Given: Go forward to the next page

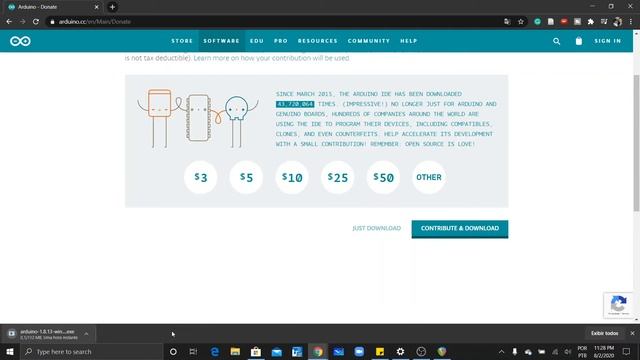Looking at the screenshot, I should coord(22,22).
